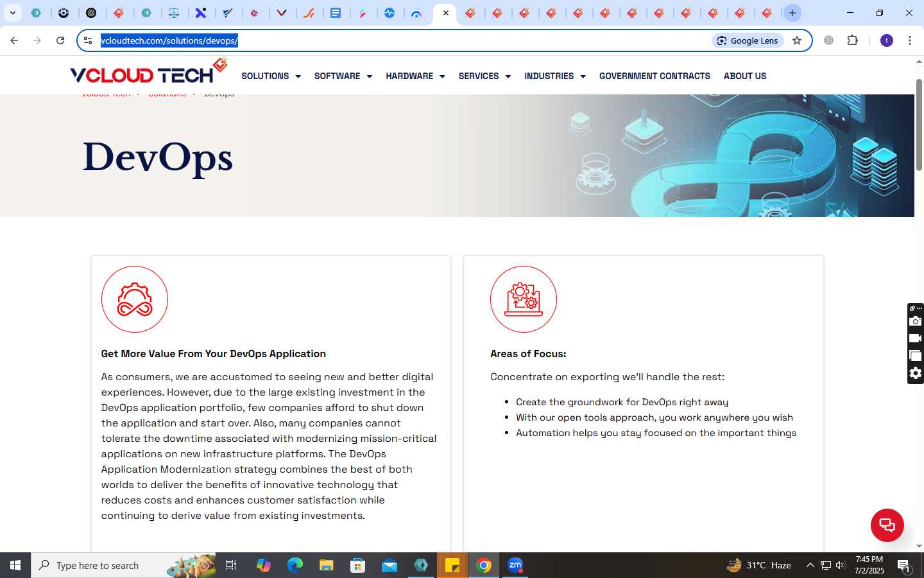Open Task View on taskbar
The height and width of the screenshot is (578, 924).
tap(231, 565)
